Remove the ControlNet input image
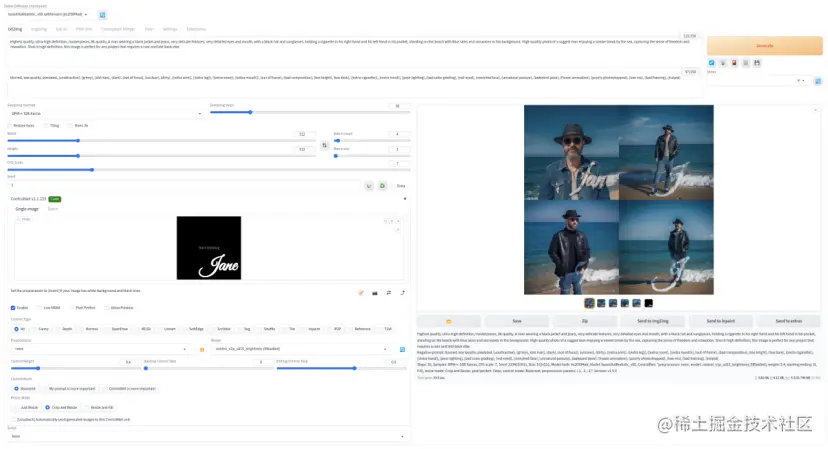The height and width of the screenshot is (449, 828). tap(398, 221)
